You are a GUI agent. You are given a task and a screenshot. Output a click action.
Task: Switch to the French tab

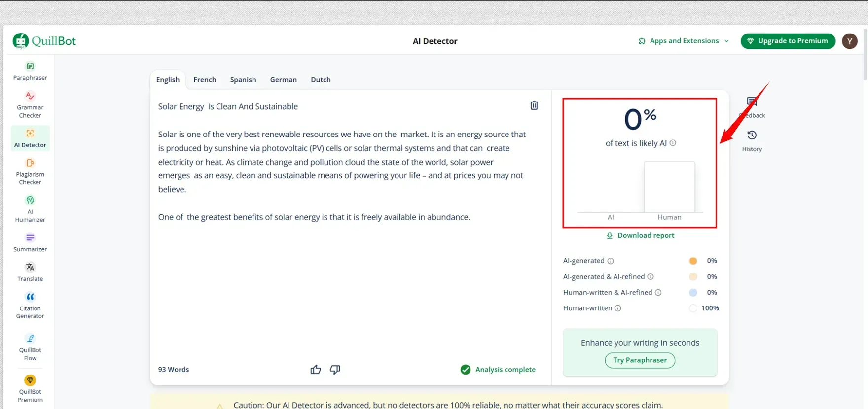pos(205,79)
